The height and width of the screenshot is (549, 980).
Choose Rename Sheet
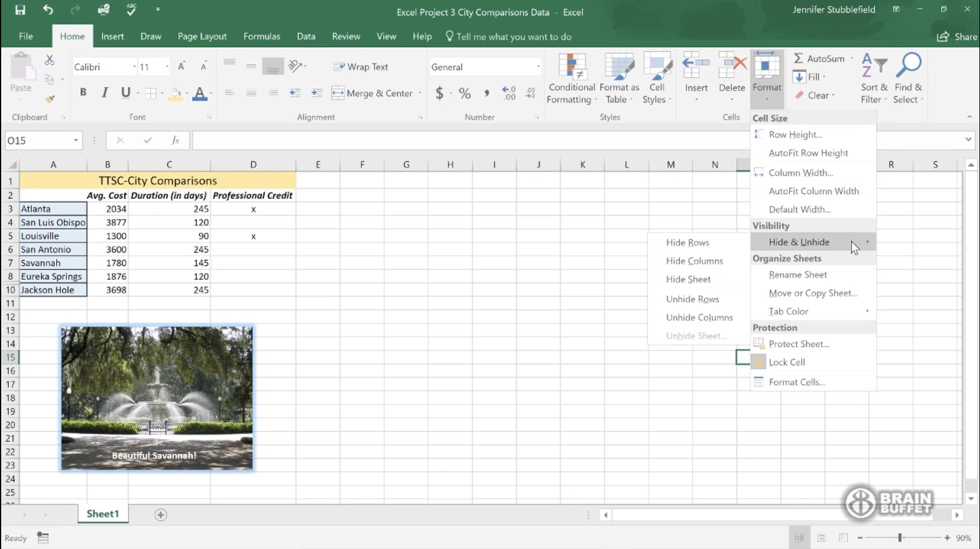click(x=797, y=274)
